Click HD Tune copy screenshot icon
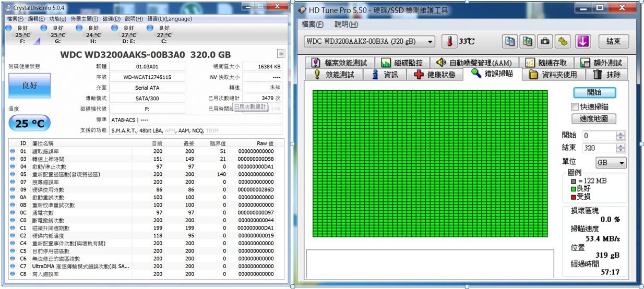Viewport: 644px width, 289px height. (528, 42)
